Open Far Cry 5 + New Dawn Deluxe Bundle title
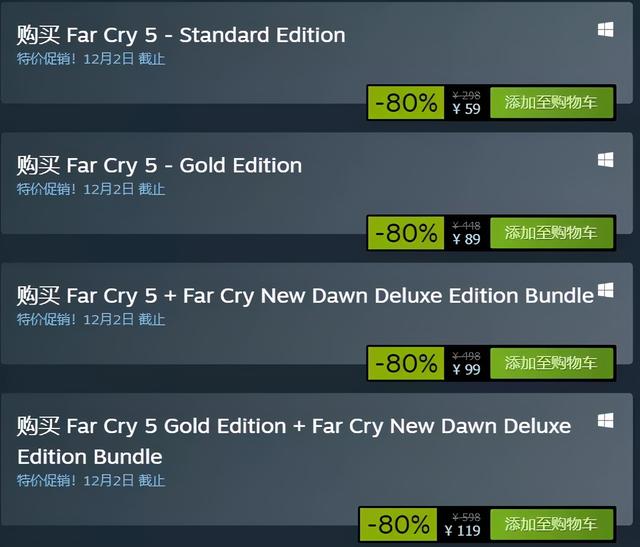This screenshot has width=640, height=547. click(305, 296)
